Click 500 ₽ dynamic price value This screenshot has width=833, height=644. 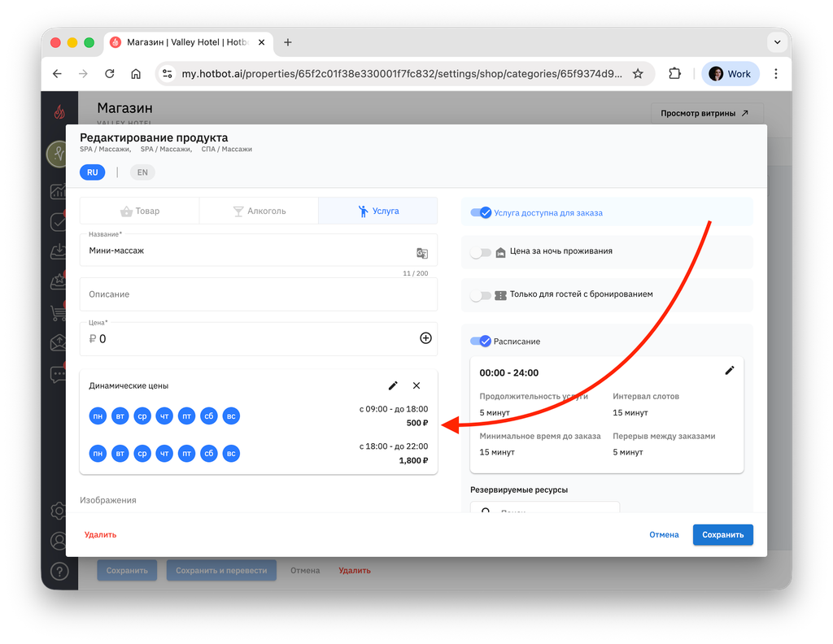point(417,423)
